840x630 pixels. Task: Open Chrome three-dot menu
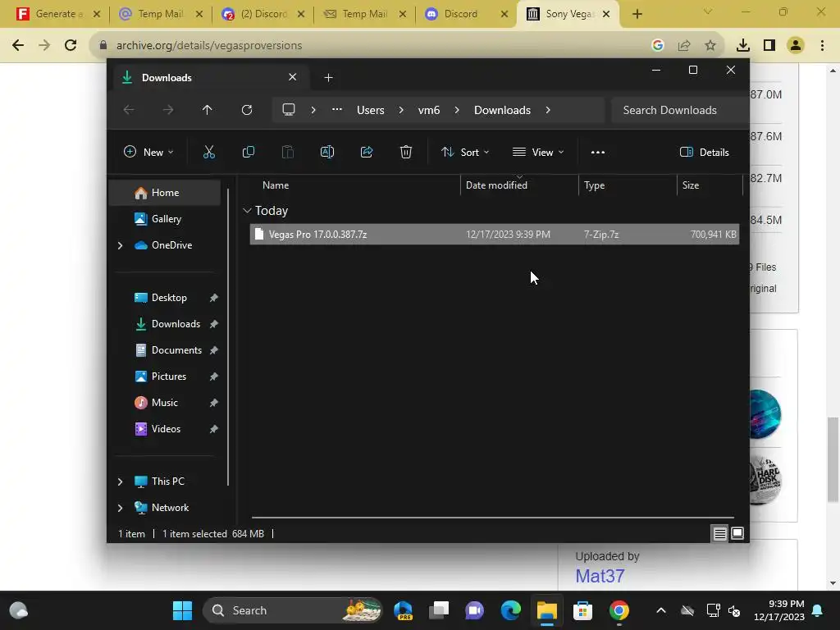tap(822, 46)
